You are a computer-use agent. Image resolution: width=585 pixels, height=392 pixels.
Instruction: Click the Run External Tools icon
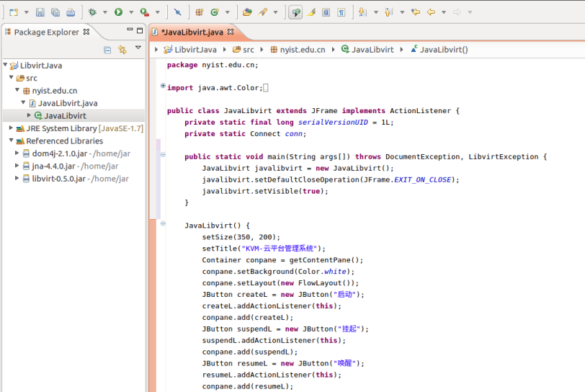(x=145, y=12)
